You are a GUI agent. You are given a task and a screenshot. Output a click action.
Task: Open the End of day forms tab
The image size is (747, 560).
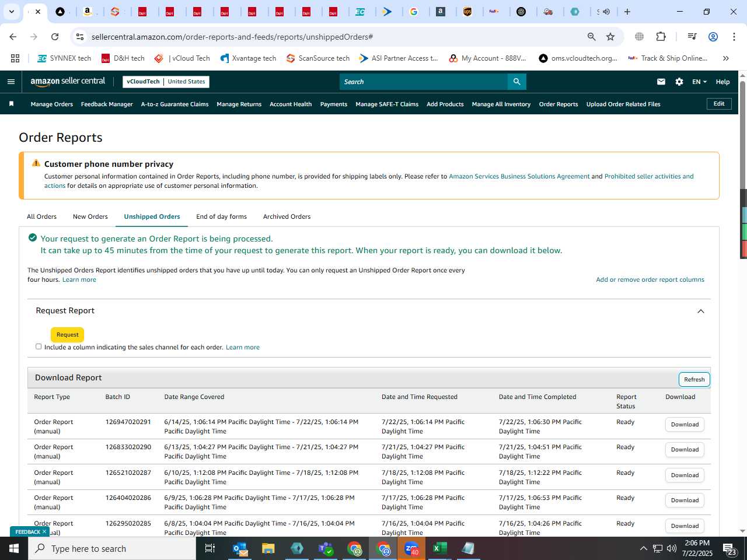click(221, 216)
